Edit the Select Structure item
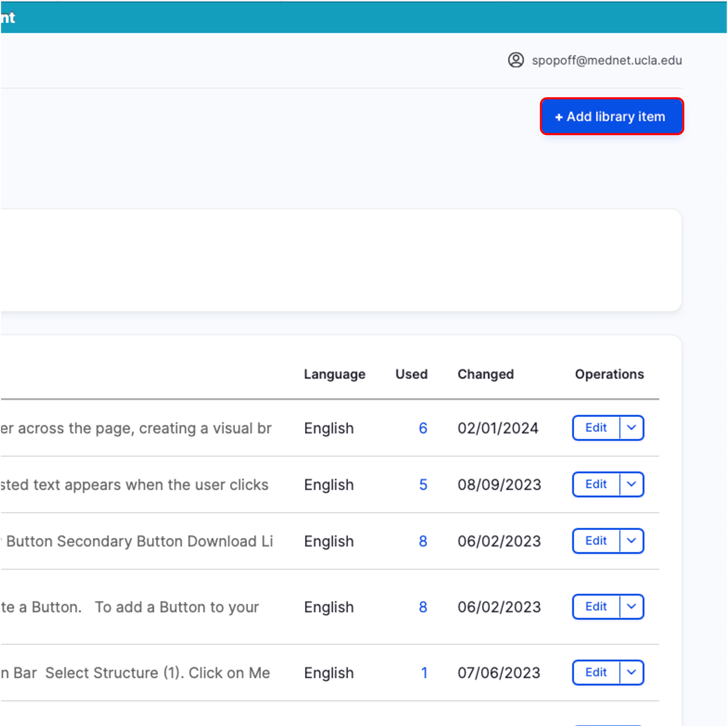This screenshot has height=726, width=728. pos(596,672)
